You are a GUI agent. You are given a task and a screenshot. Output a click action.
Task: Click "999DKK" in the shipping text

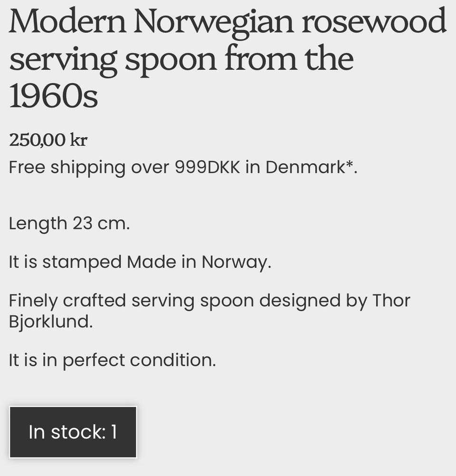[207, 167]
